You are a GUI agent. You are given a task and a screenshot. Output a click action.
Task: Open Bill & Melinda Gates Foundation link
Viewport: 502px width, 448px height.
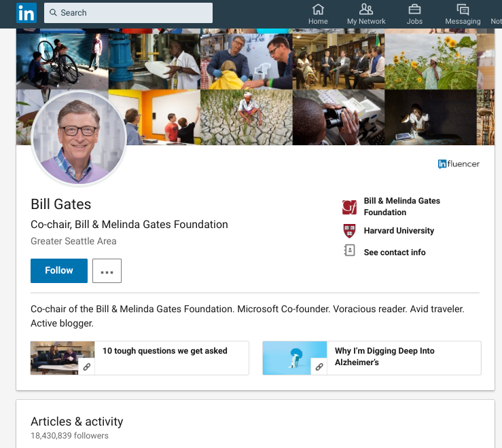tap(401, 206)
